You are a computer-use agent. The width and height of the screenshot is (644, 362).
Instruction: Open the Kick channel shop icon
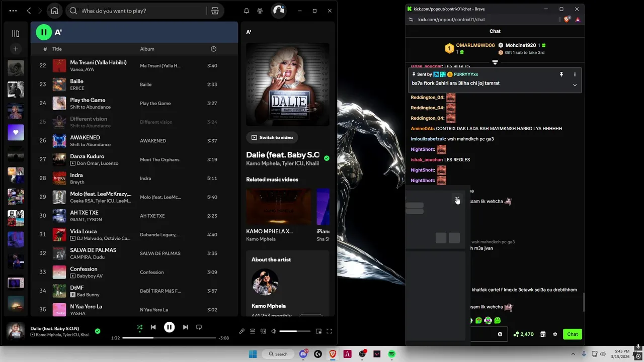[x=543, y=334]
